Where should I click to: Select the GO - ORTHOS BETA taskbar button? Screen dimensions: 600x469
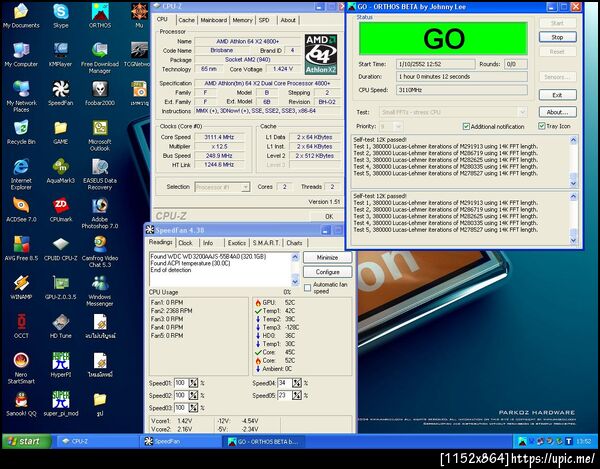(x=264, y=441)
